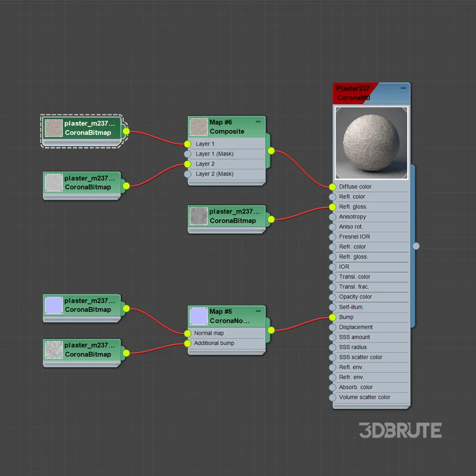Click the Refr. color input socket

333,247
